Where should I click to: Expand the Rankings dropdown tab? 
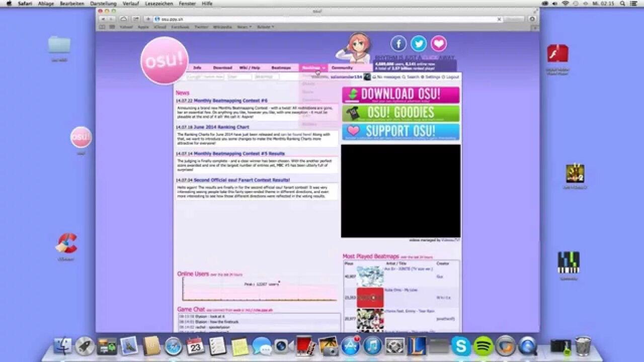pyautogui.click(x=313, y=67)
